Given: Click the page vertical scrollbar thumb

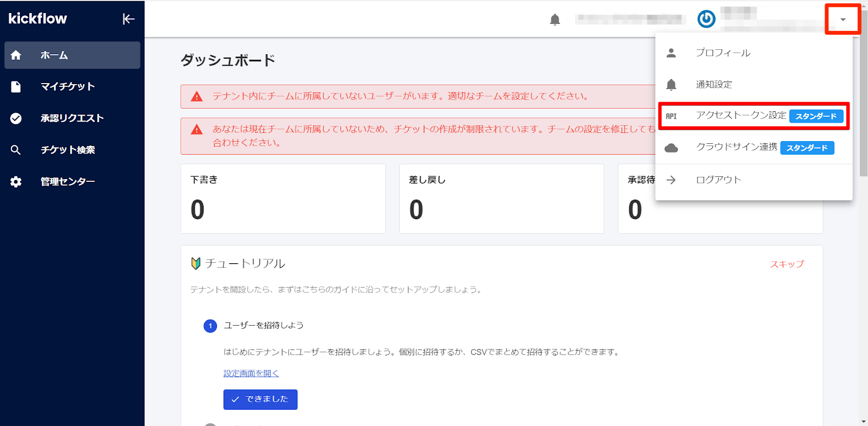Looking at the screenshot, I should 863,92.
